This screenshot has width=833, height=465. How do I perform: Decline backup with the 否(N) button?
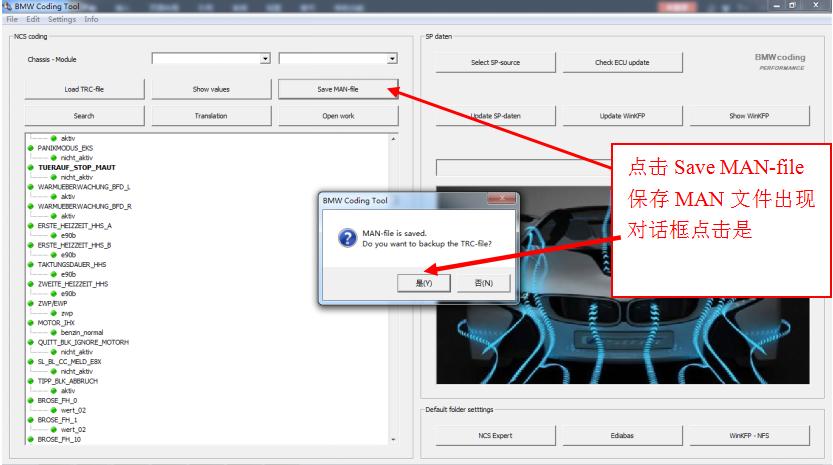coord(483,283)
